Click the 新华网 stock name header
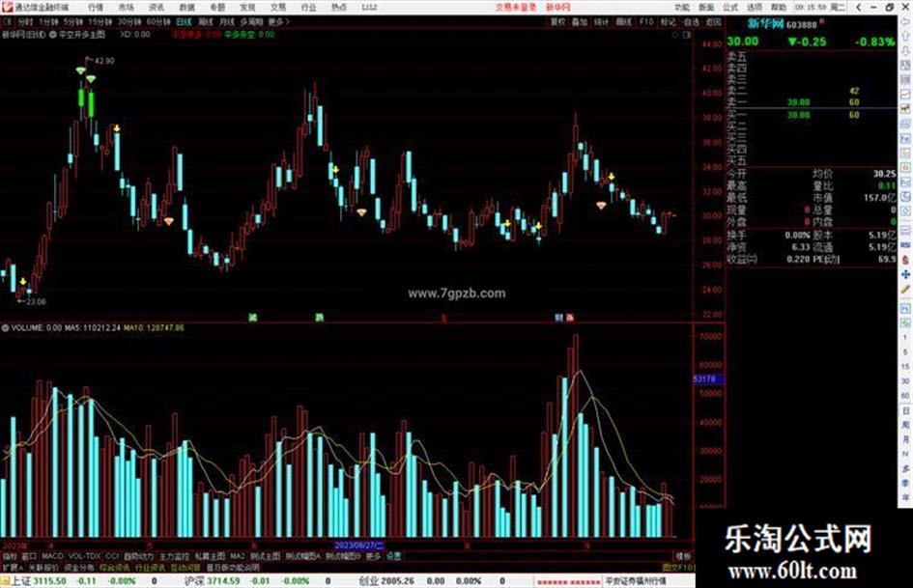Viewport: 913px width, 588px height. click(765, 24)
